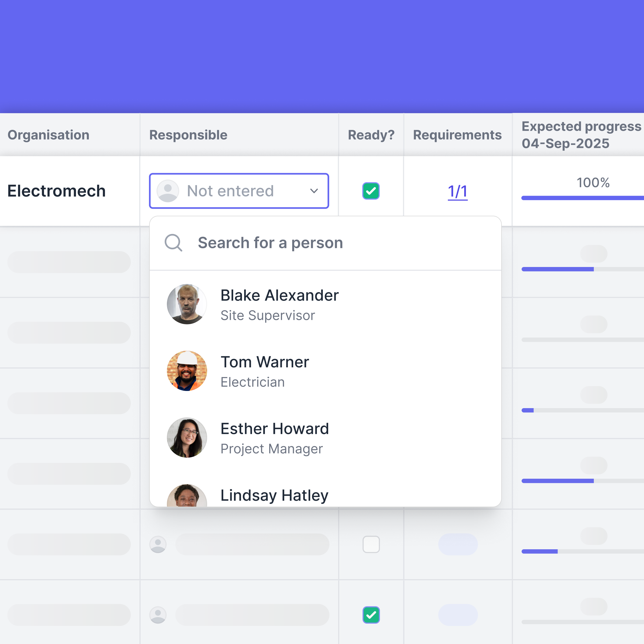Toggle the bottom row's green Ready checkbox

click(371, 615)
